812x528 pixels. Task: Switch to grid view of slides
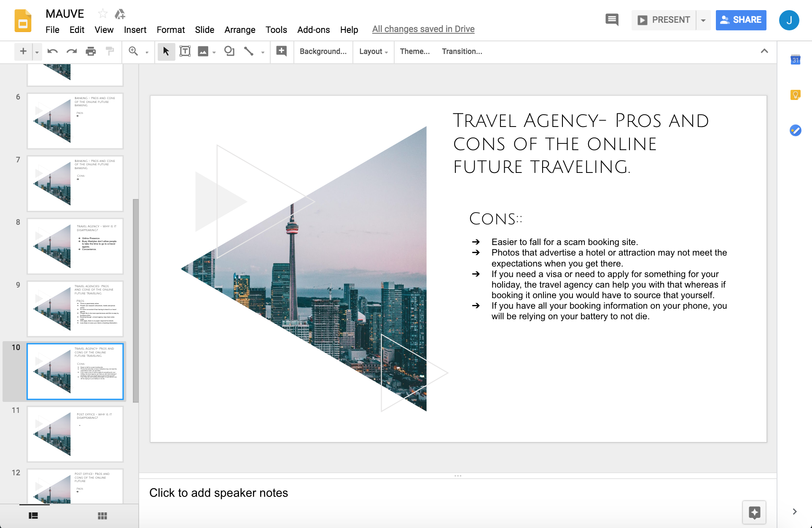pos(102,516)
